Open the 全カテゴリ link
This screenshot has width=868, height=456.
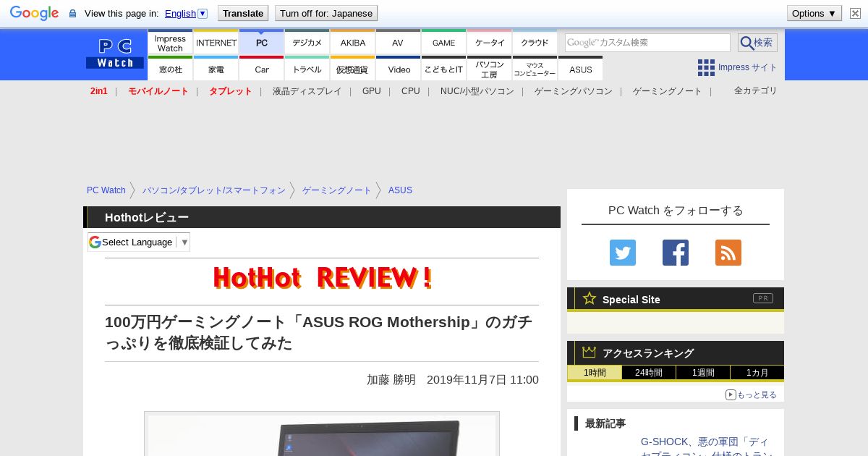pyautogui.click(x=756, y=90)
